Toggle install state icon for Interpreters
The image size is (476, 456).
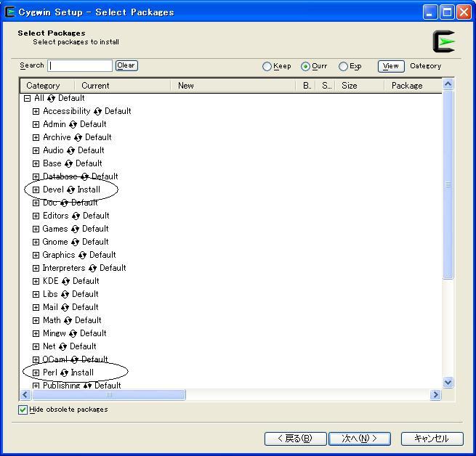[92, 269]
